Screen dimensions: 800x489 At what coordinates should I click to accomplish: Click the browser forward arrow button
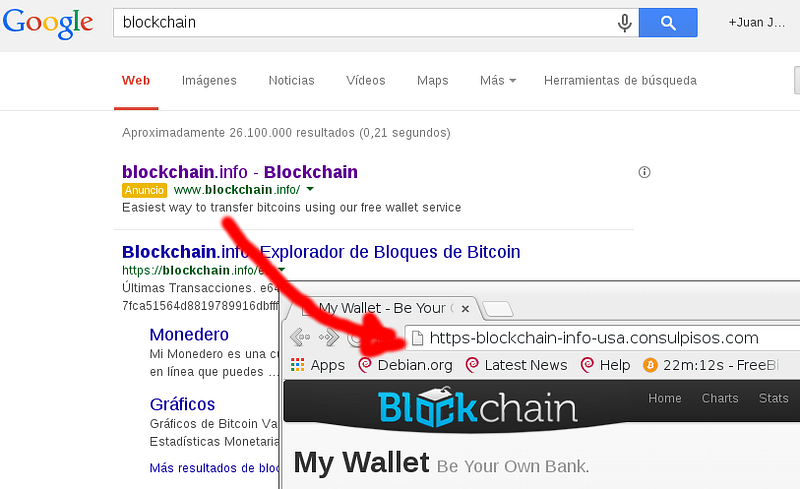point(329,337)
